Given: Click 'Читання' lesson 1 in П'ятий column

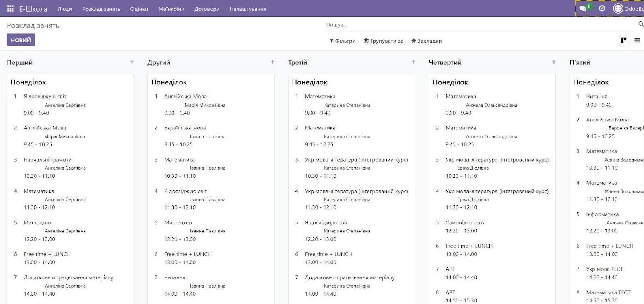Looking at the screenshot, I should 597,97.
